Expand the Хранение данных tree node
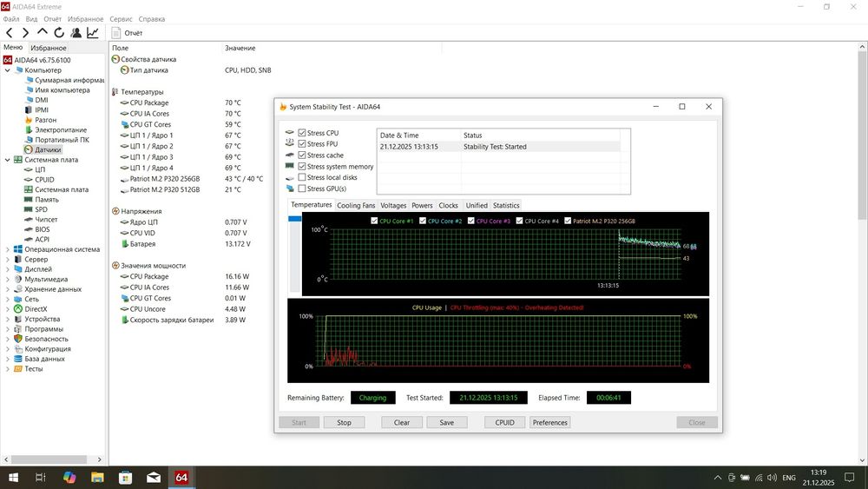868x489 pixels. 7,289
